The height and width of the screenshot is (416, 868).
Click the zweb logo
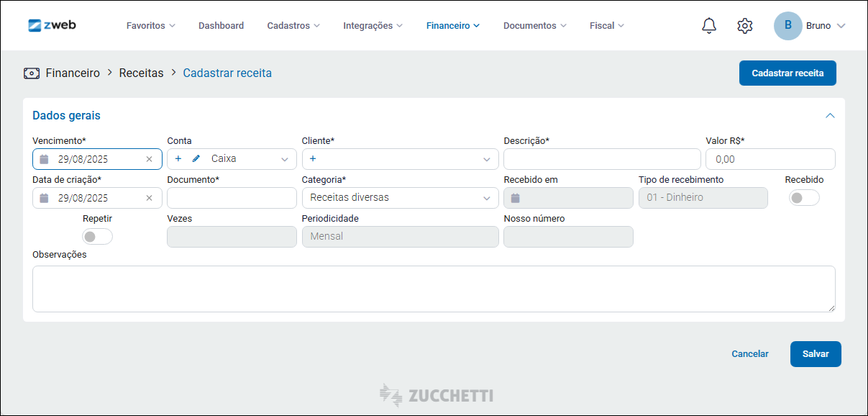pyautogui.click(x=52, y=25)
